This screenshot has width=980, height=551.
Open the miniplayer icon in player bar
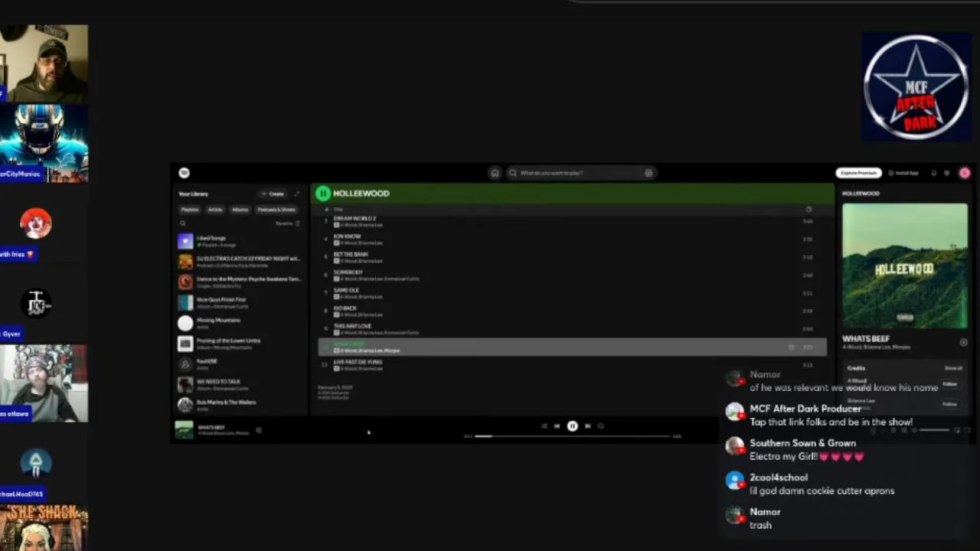coord(956,430)
